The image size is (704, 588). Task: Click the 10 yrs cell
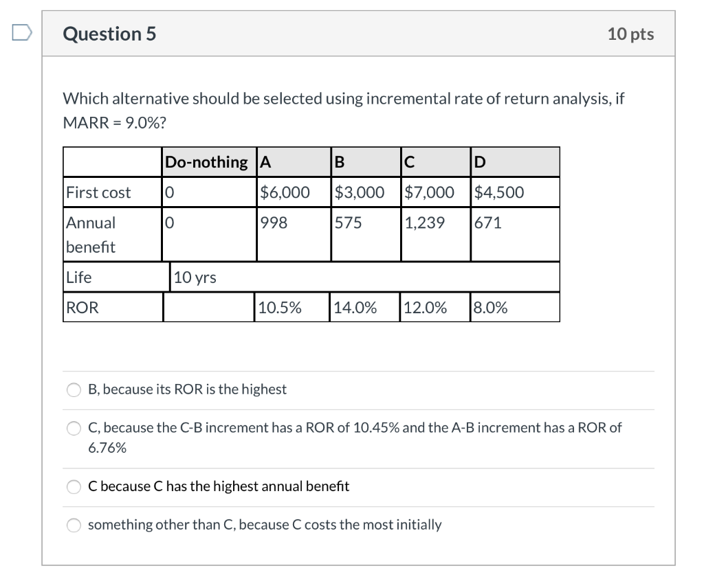[195, 277]
